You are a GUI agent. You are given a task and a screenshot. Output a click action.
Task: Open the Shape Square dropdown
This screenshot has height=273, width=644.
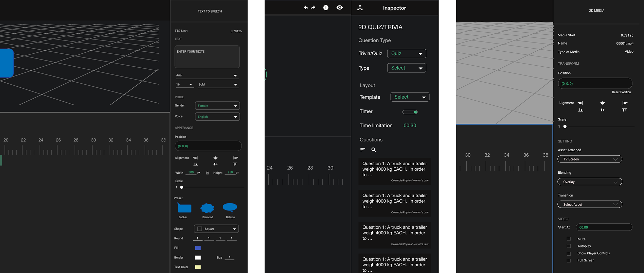[216, 229]
